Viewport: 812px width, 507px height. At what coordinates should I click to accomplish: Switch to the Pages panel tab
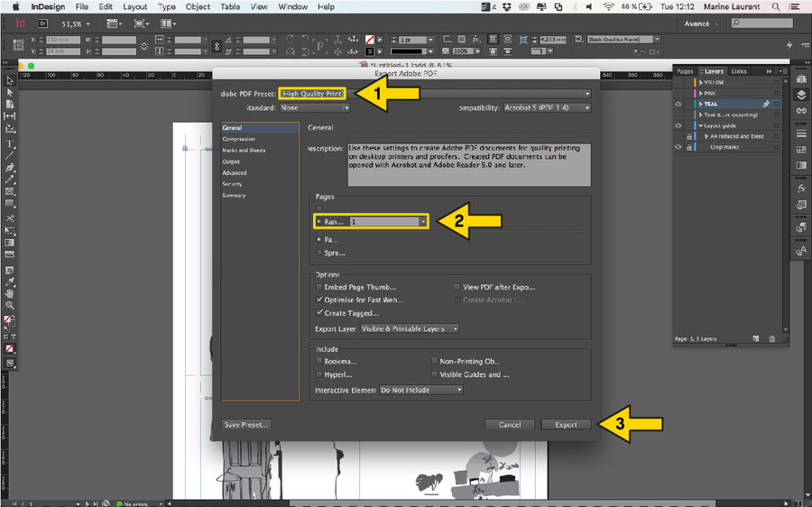click(x=685, y=71)
